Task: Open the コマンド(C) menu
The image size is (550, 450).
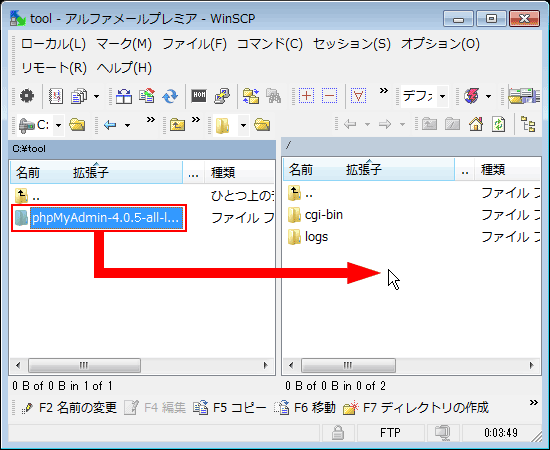Action: [x=270, y=44]
